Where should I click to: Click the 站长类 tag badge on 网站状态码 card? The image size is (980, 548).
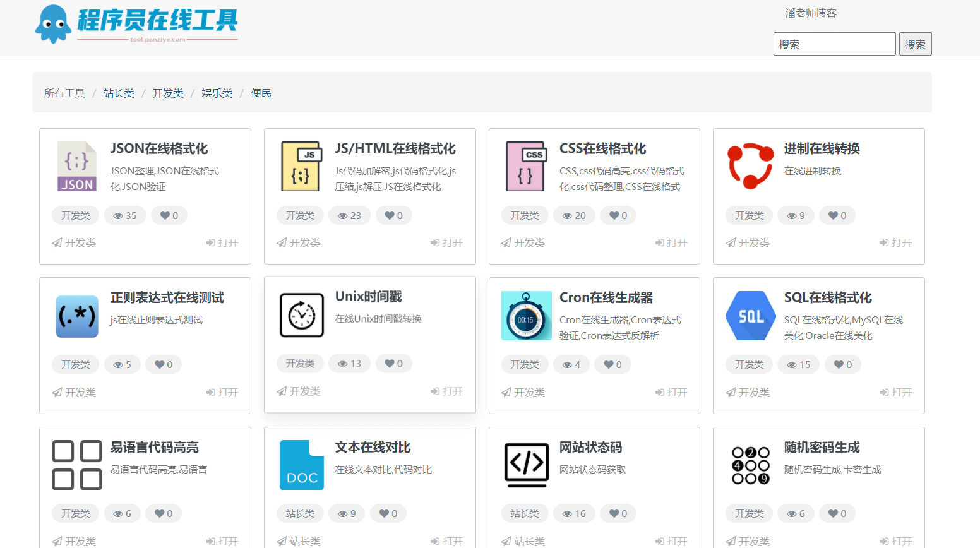[x=525, y=513]
